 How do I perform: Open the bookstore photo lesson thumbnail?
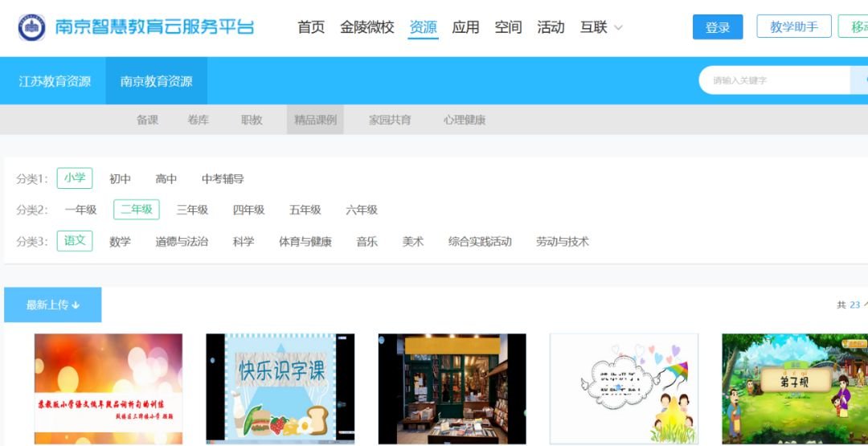[452, 389]
